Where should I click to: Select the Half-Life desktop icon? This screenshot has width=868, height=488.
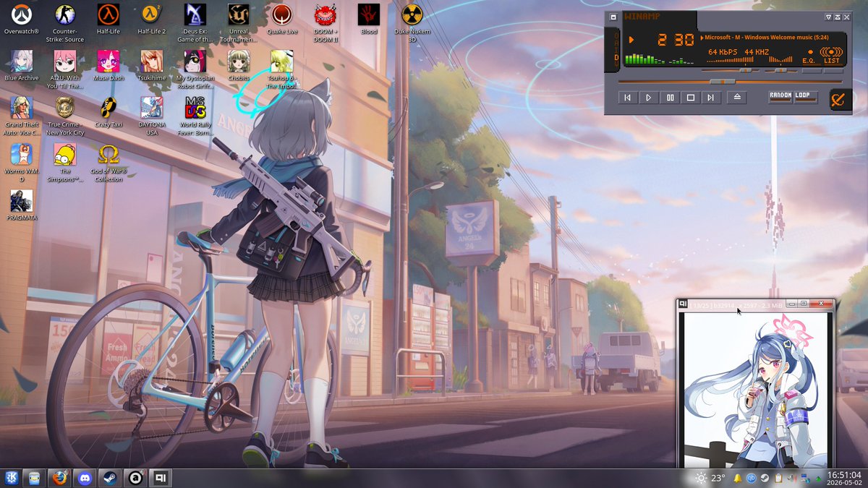[x=109, y=20]
